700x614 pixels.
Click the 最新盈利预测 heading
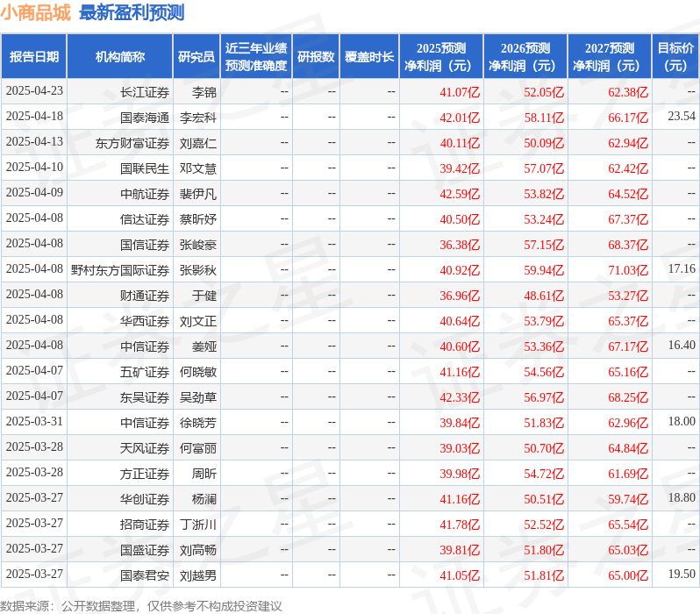132,12
